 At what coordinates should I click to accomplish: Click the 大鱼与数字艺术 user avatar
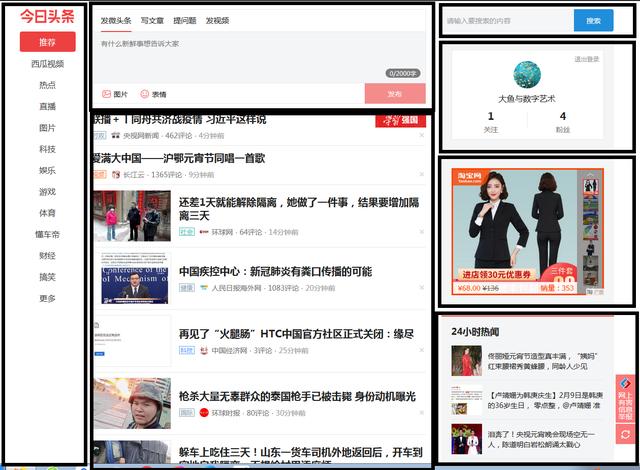(527, 75)
